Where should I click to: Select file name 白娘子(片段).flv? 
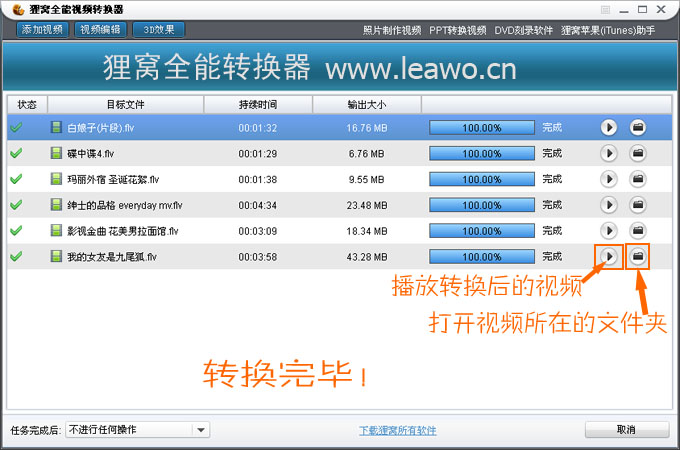click(x=101, y=128)
